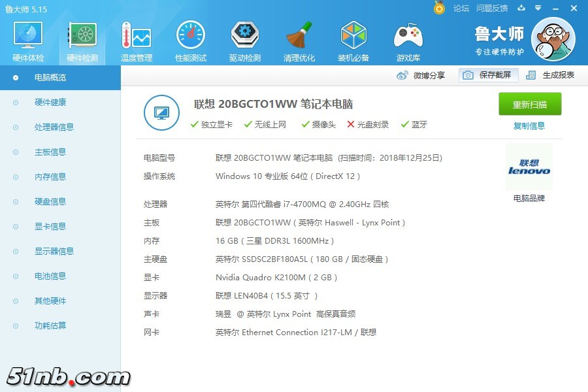Viewport: 588px width, 392px height.
Task: Click the gold medal icon in title bar
Action: coord(439,8)
